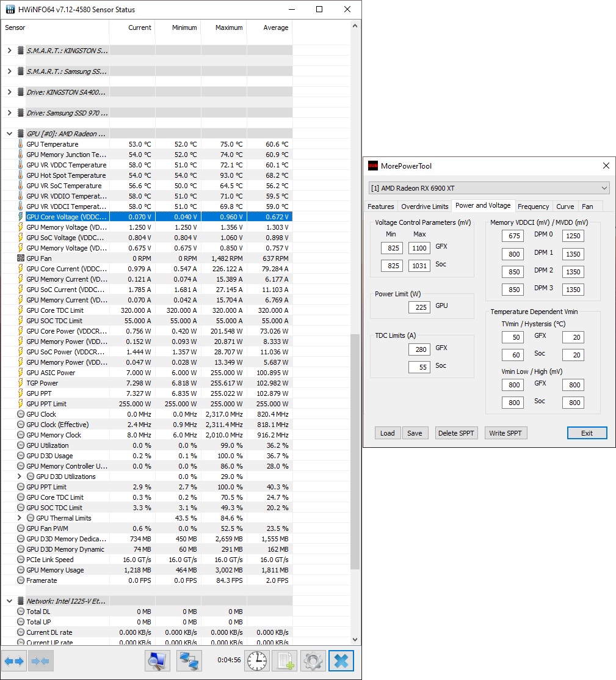Click the MorePowerTool title bar logo icon
The height and width of the screenshot is (680, 616).
373,166
